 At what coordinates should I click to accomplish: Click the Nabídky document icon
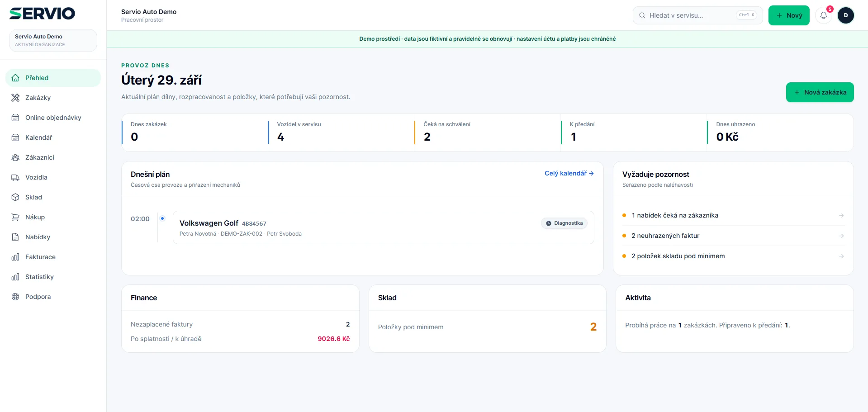[x=15, y=237]
